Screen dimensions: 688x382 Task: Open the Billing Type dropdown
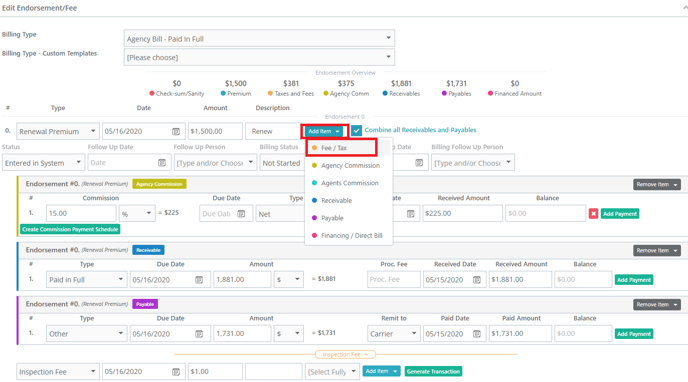coord(259,38)
